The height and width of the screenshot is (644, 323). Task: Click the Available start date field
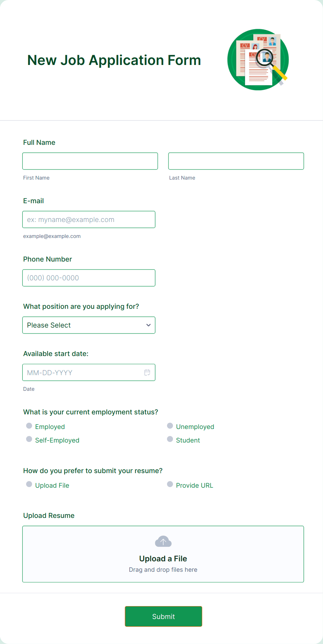click(80, 372)
